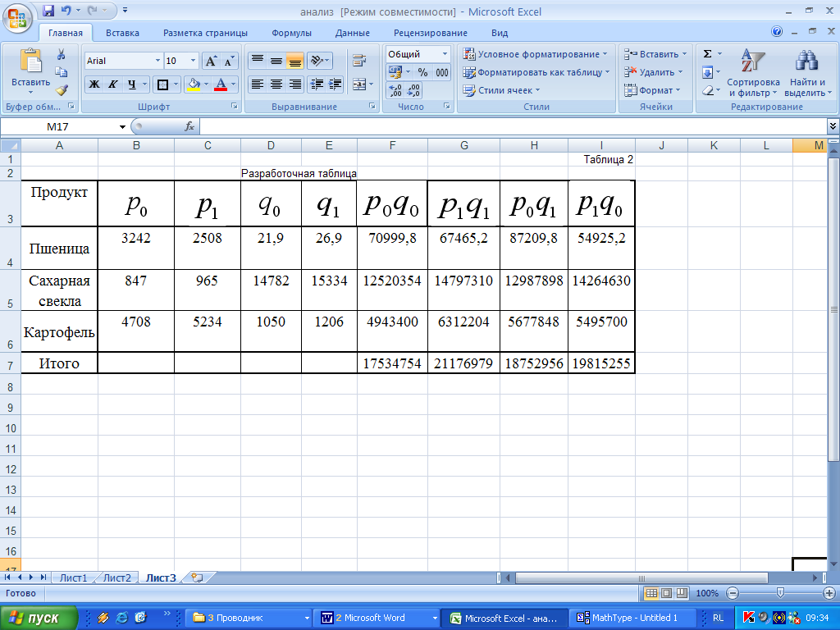
Task: Expand Условное форматирование menu
Action: [535, 54]
